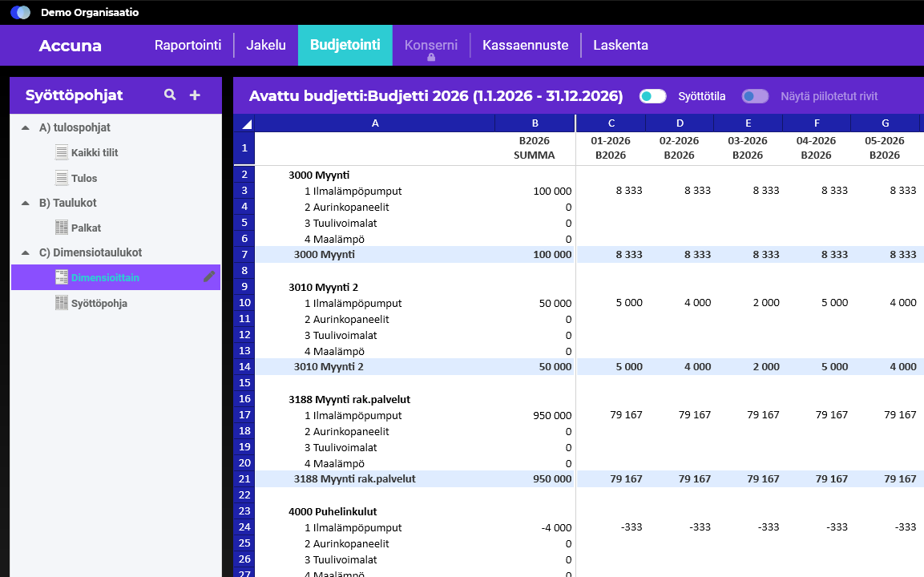Collapse the B) Taulukot group

26,203
